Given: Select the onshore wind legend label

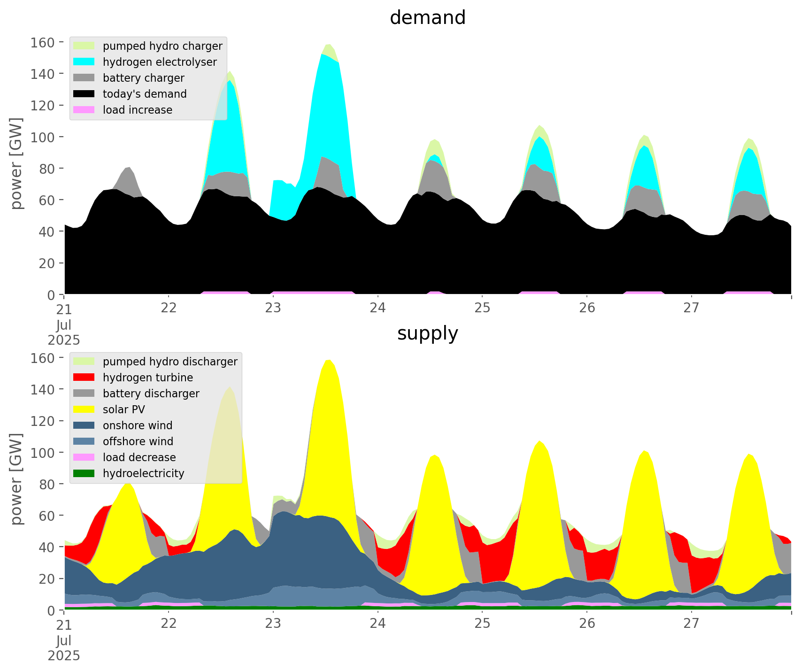Looking at the screenshot, I should [138, 425].
